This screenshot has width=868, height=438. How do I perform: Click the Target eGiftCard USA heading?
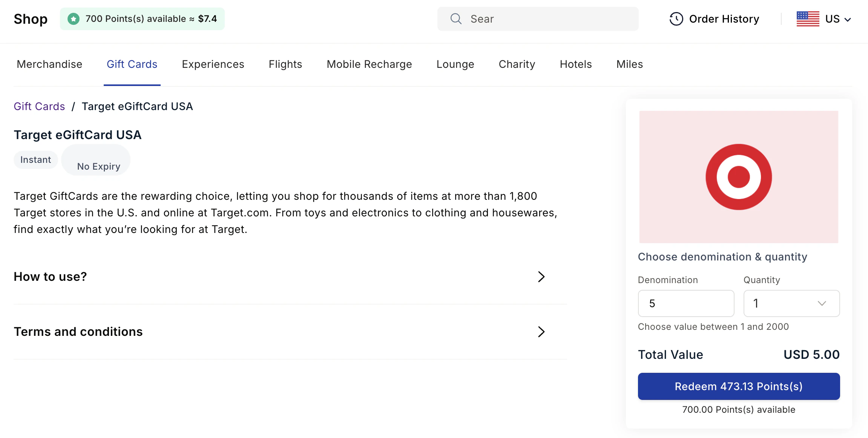click(x=78, y=135)
